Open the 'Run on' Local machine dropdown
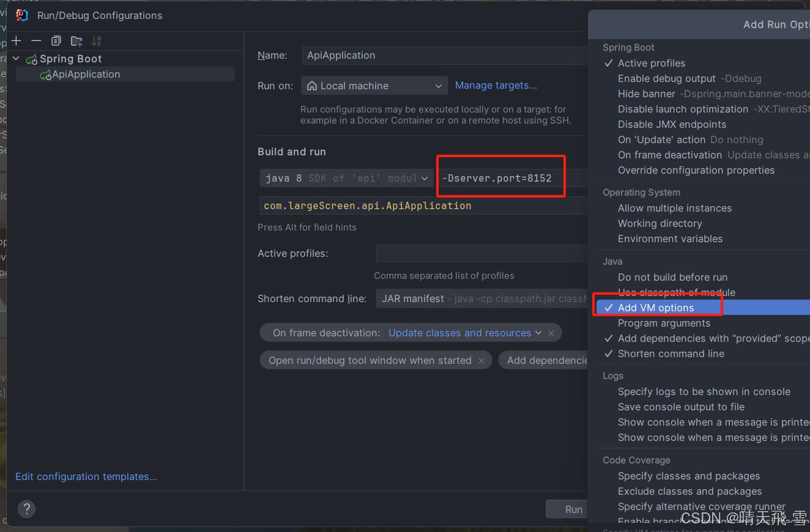 click(x=374, y=86)
